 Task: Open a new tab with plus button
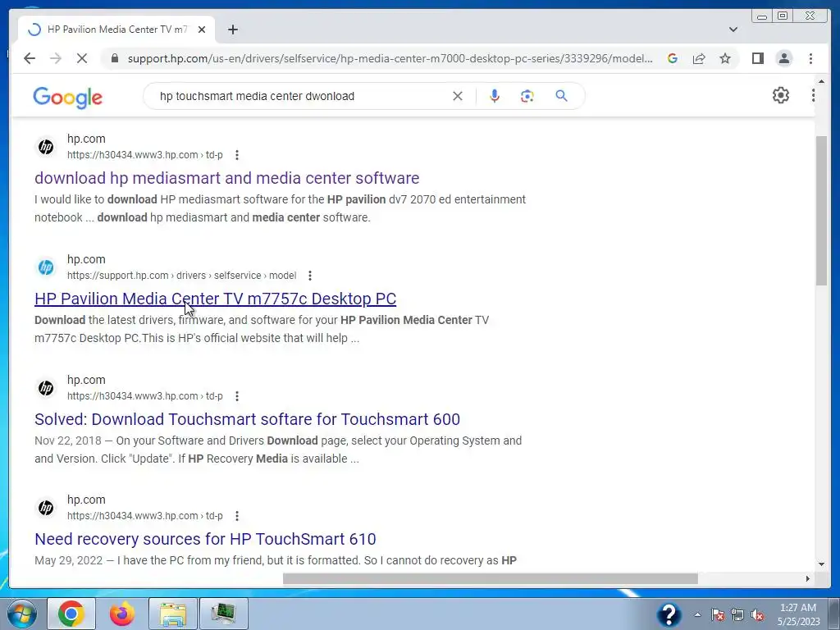point(232,30)
